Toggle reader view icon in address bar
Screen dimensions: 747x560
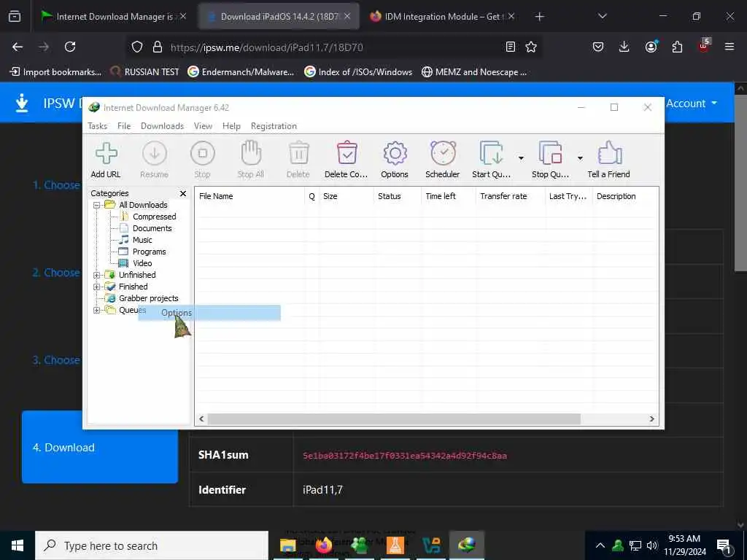point(510,47)
